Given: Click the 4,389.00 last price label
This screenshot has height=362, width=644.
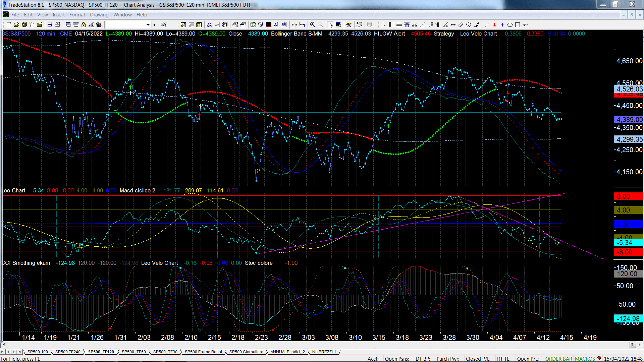Looking at the screenshot, I should (629, 120).
